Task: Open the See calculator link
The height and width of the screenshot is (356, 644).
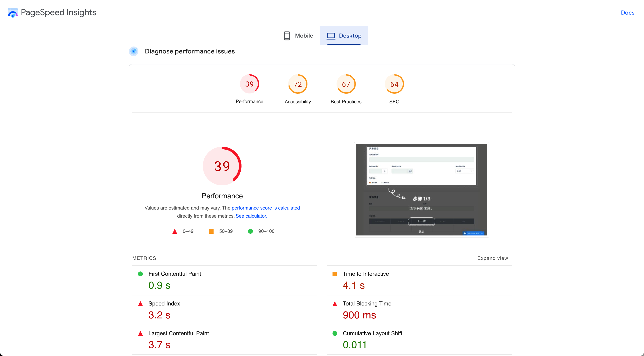Action: tap(251, 216)
